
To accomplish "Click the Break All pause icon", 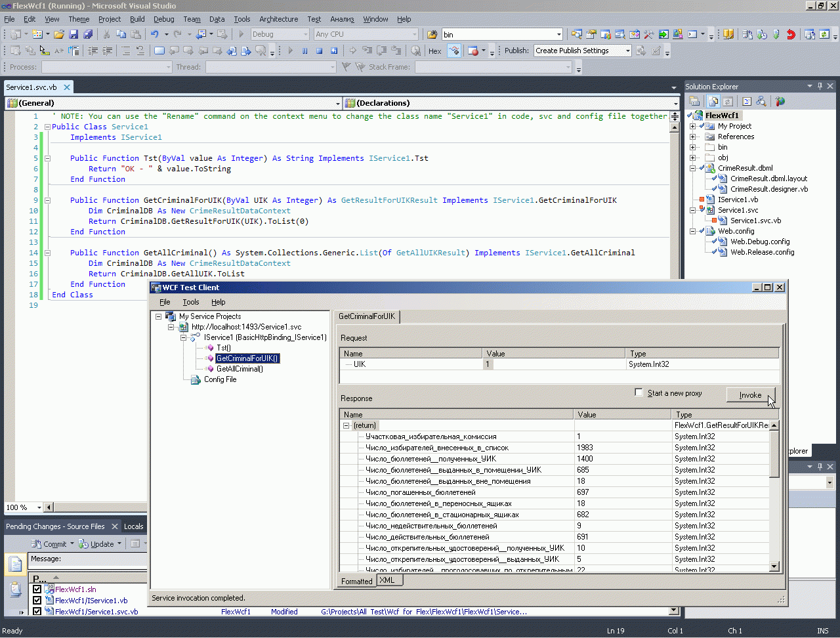I will point(304,51).
